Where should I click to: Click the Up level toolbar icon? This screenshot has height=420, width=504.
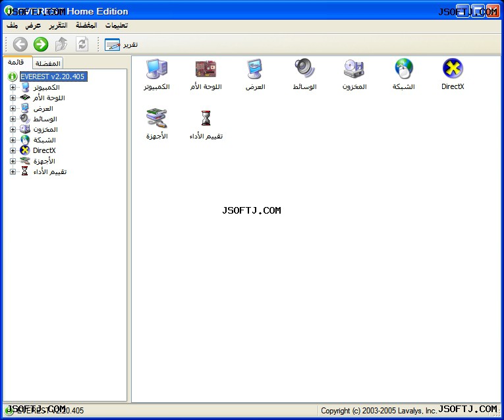[x=61, y=44]
